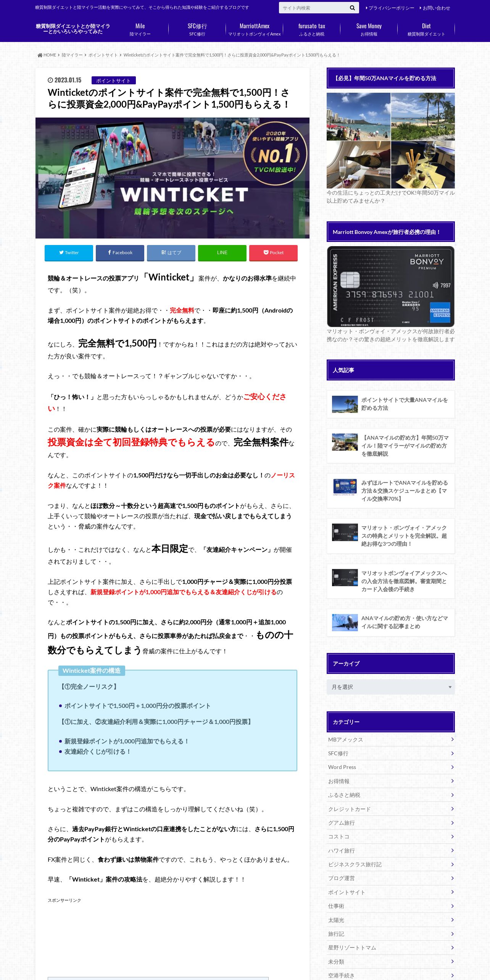
Task: Open the 未分類 category
Action: tap(391, 962)
